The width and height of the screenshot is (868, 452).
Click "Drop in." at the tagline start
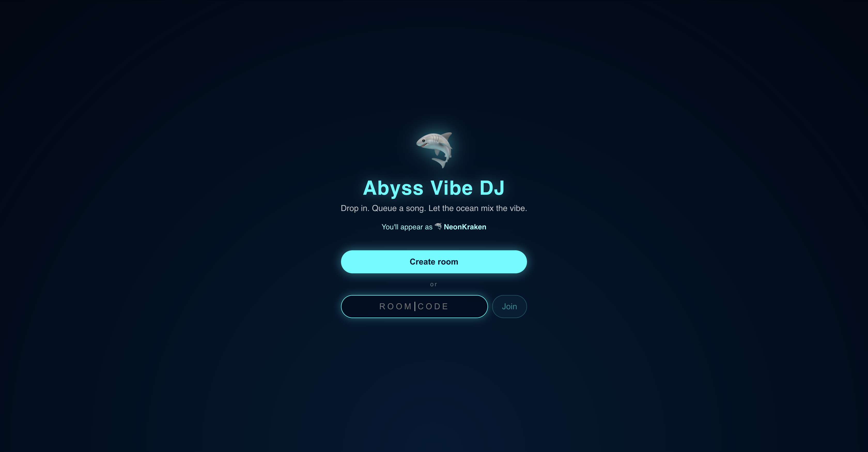pos(355,208)
